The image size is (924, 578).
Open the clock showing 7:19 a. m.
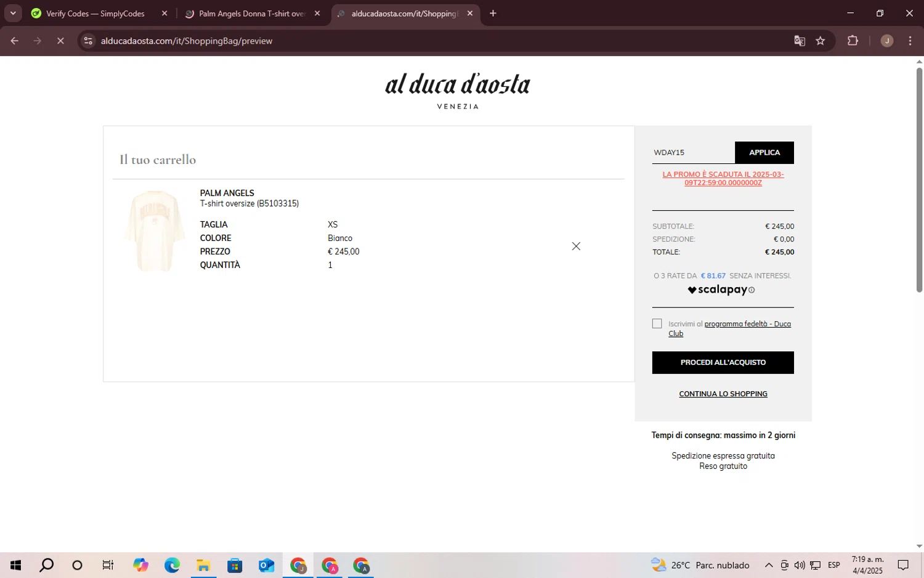click(867, 565)
